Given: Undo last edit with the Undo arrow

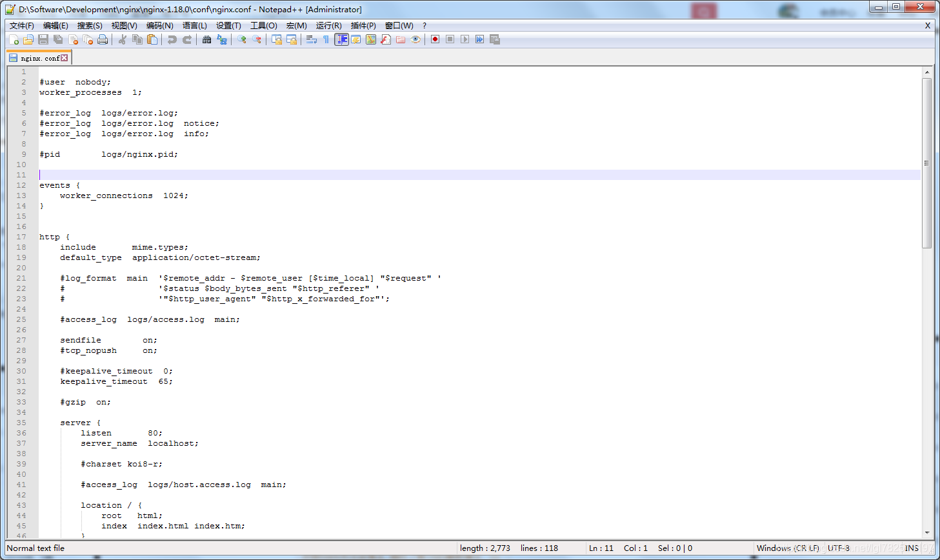Looking at the screenshot, I should pyautogui.click(x=172, y=39).
